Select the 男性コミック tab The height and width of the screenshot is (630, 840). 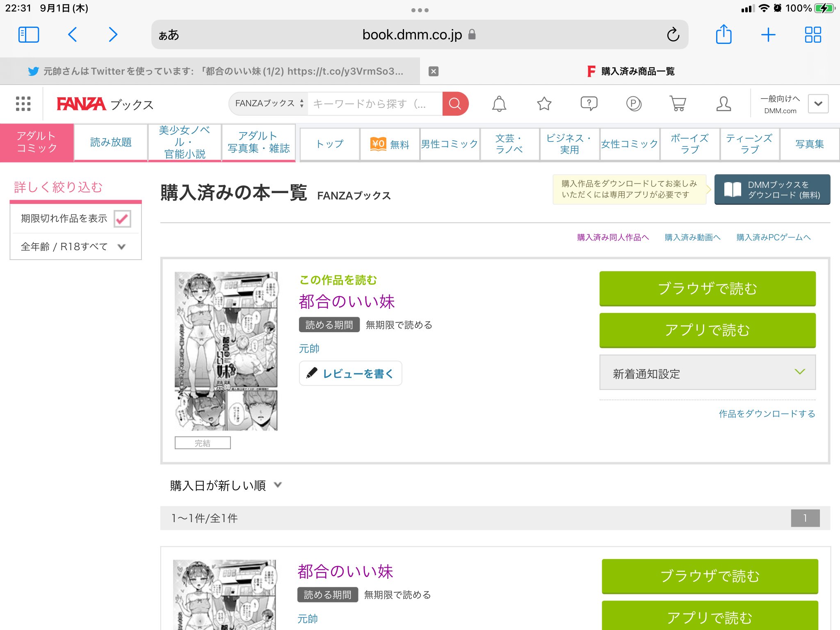tap(450, 144)
